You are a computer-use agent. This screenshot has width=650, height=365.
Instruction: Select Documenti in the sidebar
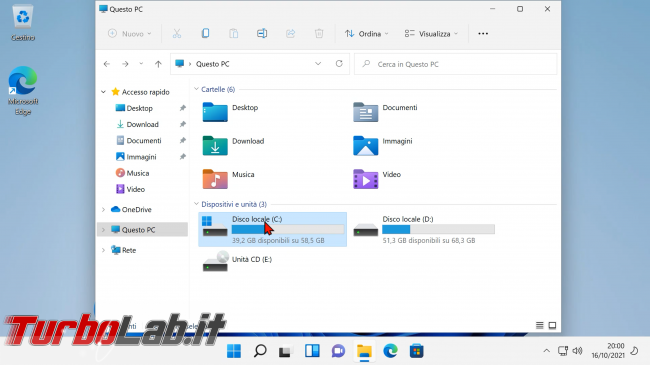[143, 141]
